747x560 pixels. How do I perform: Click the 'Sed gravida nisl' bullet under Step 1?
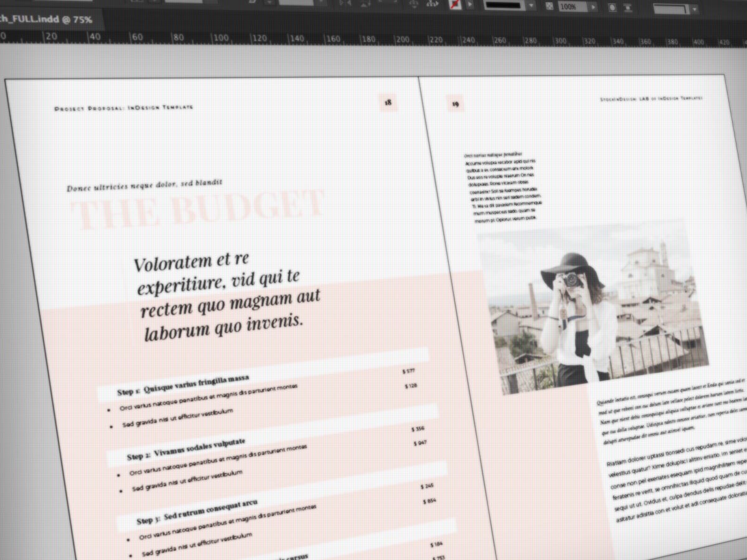(x=178, y=418)
